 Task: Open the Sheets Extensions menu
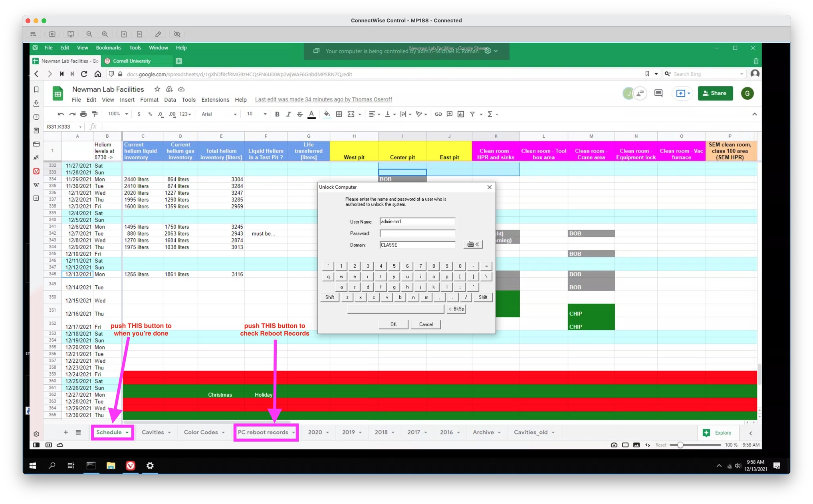click(x=215, y=100)
